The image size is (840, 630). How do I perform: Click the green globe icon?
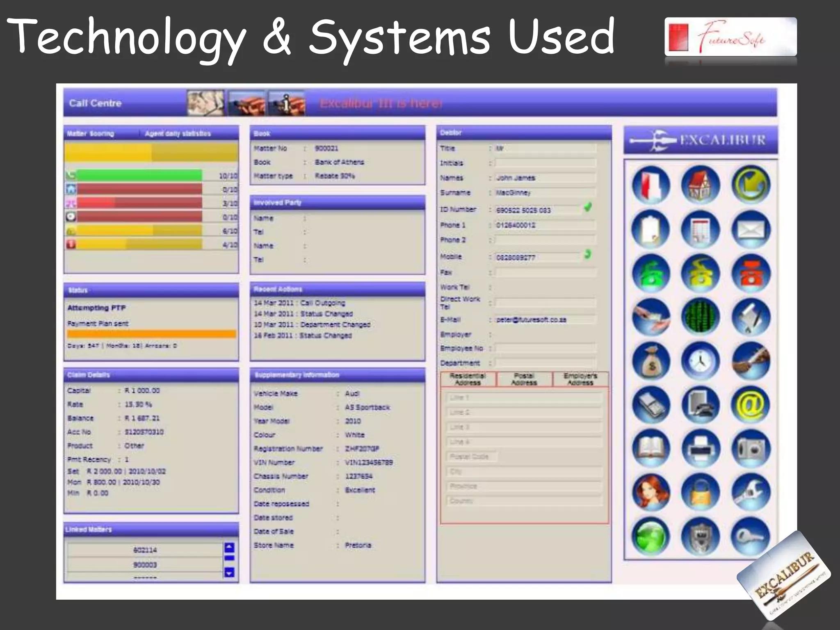pos(651,536)
